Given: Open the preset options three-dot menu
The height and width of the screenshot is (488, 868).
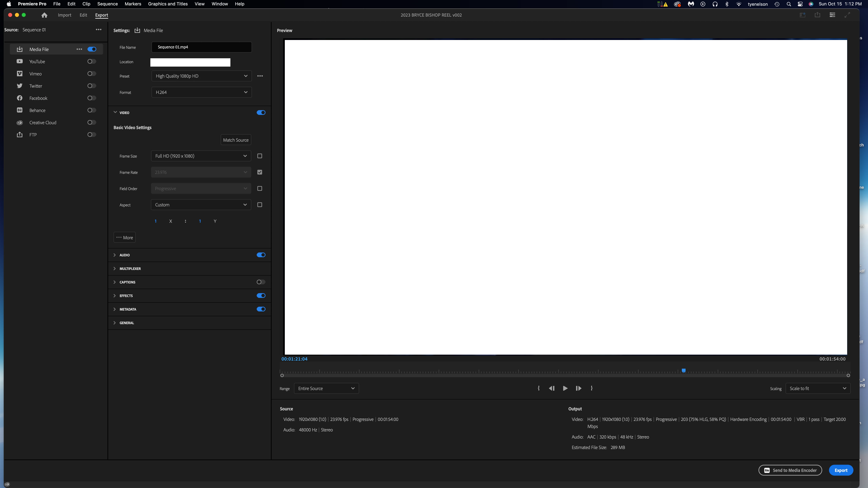Looking at the screenshot, I should pyautogui.click(x=260, y=76).
